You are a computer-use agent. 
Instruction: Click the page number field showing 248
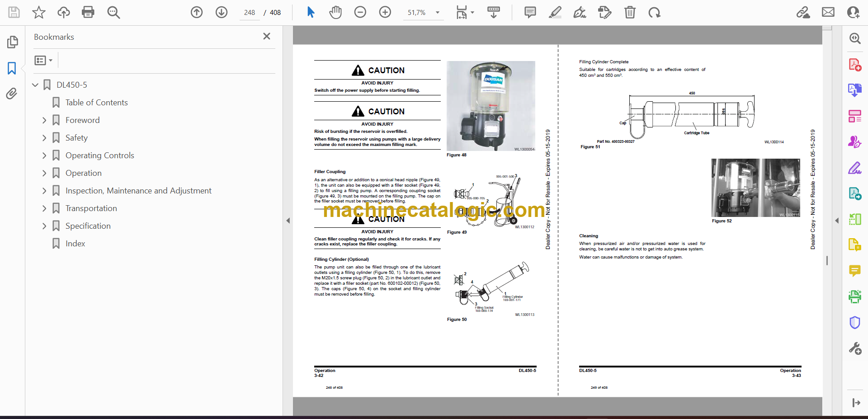[x=250, y=13]
